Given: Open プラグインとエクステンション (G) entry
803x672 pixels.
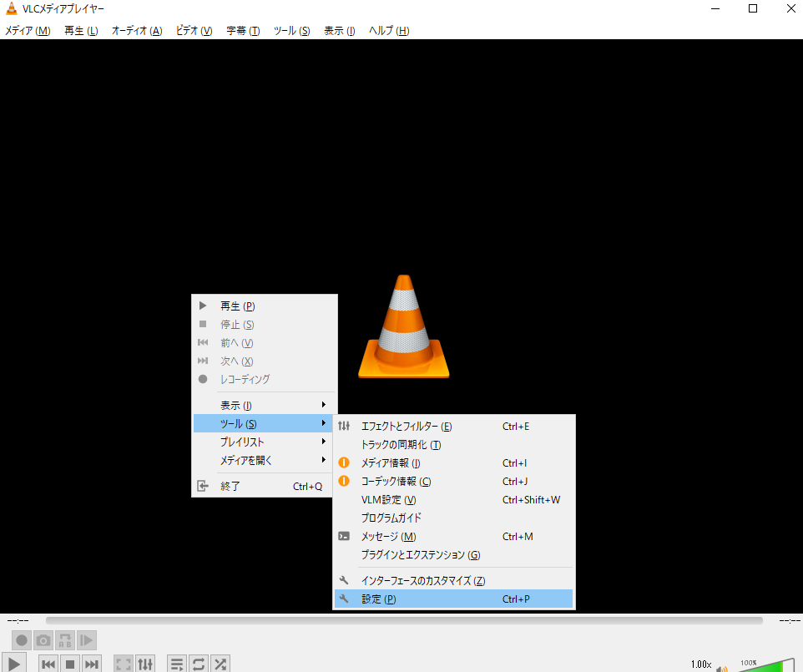Looking at the screenshot, I should point(454,554).
